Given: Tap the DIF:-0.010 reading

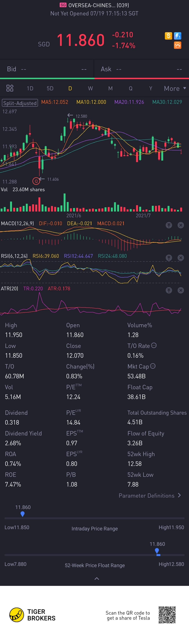Looking at the screenshot, I should 51,223.
